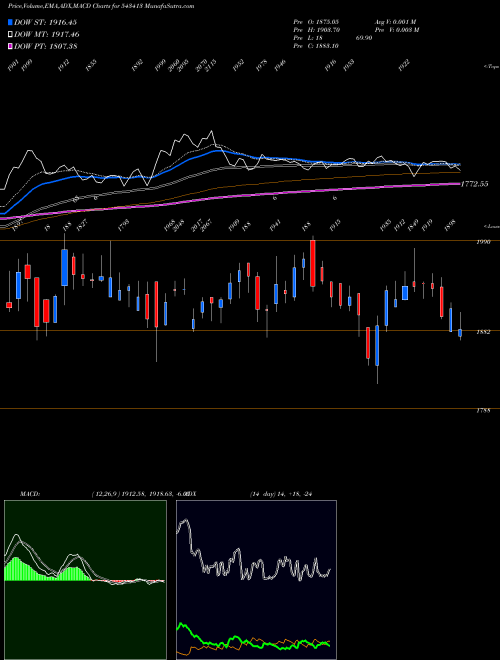Click the 1788 price level label
This screenshot has width=500, height=660.
[x=483, y=410]
